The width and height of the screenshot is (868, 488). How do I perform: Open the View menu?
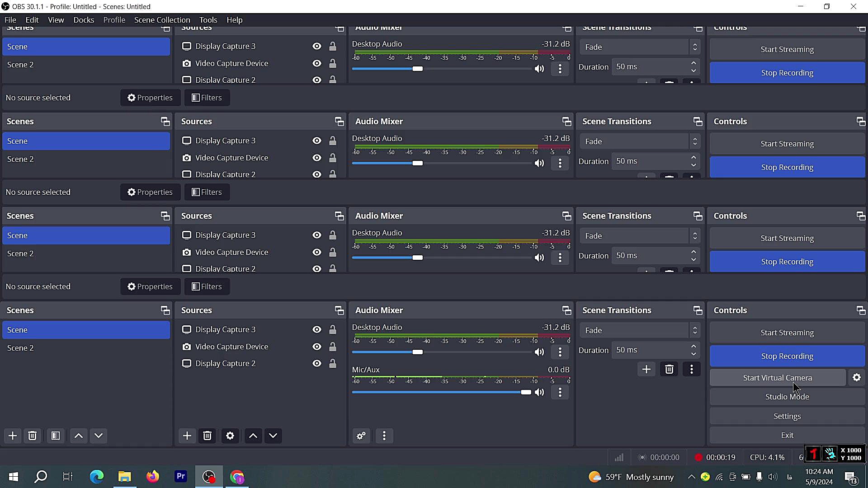(56, 20)
